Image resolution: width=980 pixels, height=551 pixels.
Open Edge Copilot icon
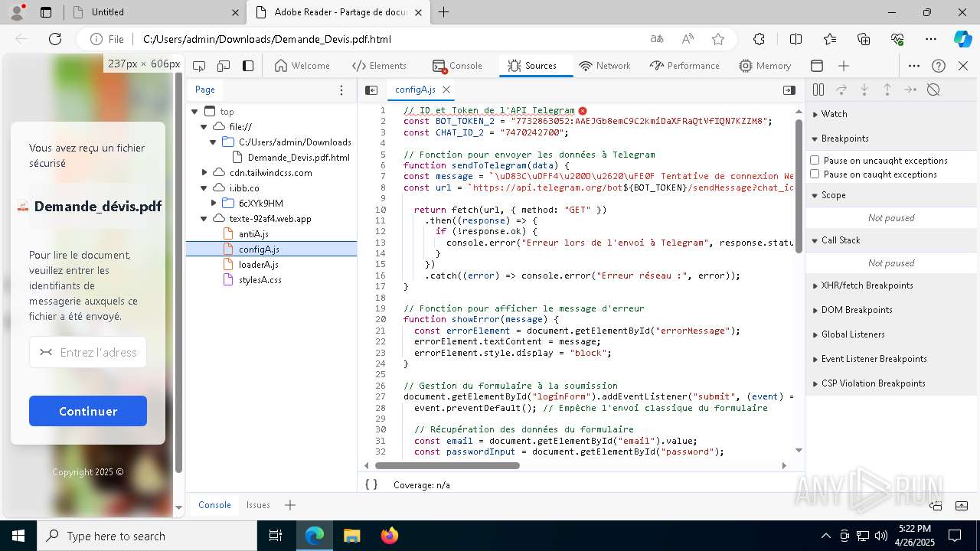click(962, 39)
